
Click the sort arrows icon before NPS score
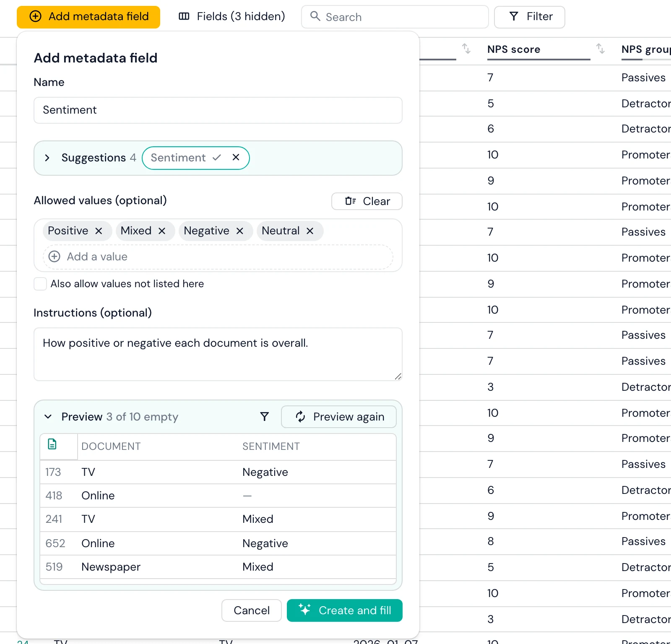(x=466, y=49)
